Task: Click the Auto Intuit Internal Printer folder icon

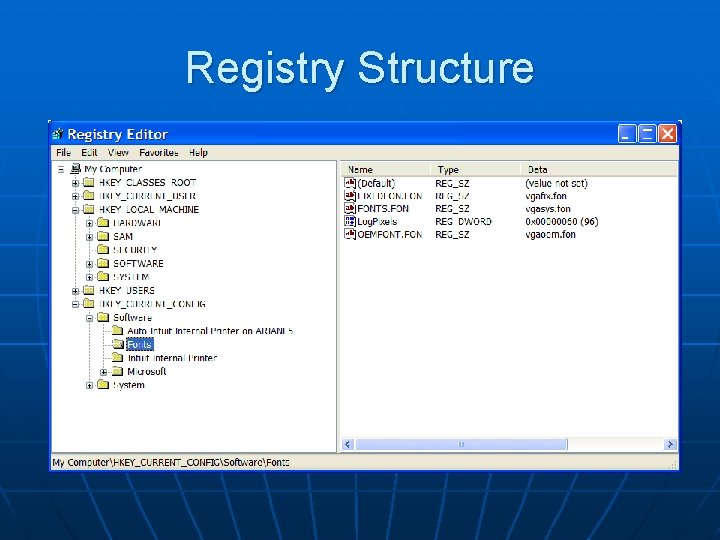Action: pyautogui.click(x=118, y=331)
